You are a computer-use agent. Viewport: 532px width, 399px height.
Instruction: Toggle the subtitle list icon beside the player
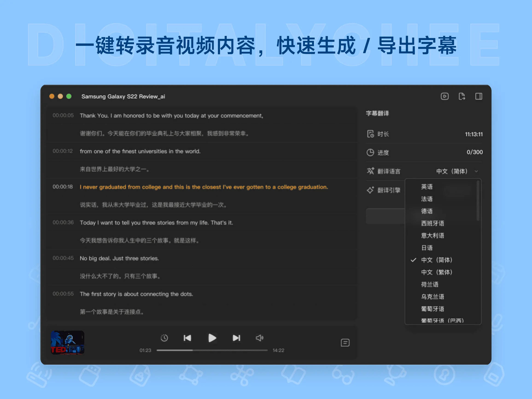345,343
